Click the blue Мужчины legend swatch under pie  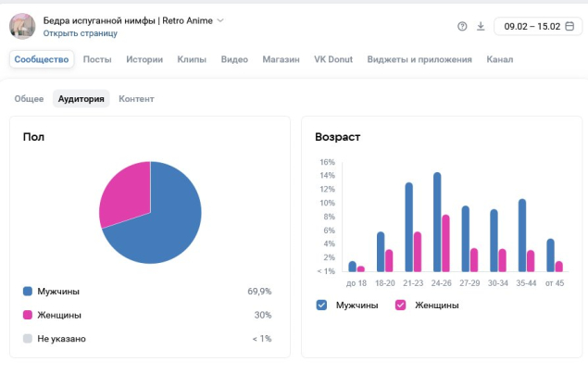tap(28, 291)
